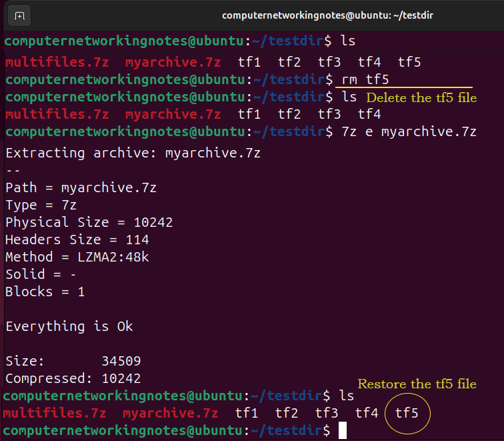Click 'tf2' in the second ls output
The image size is (504, 441).
[289, 114]
